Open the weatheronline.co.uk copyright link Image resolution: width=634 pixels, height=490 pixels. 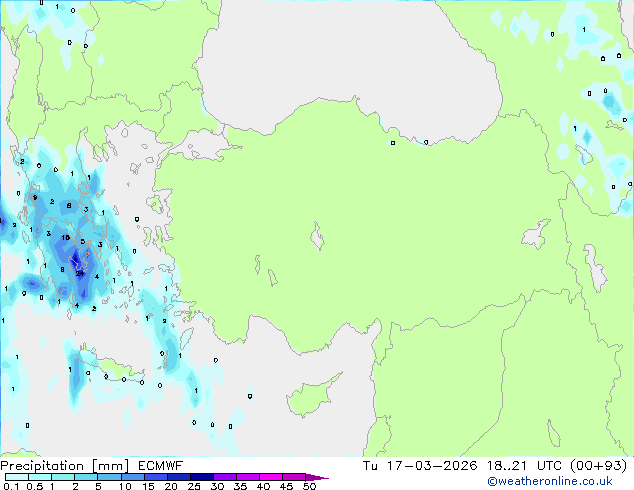[549, 481]
